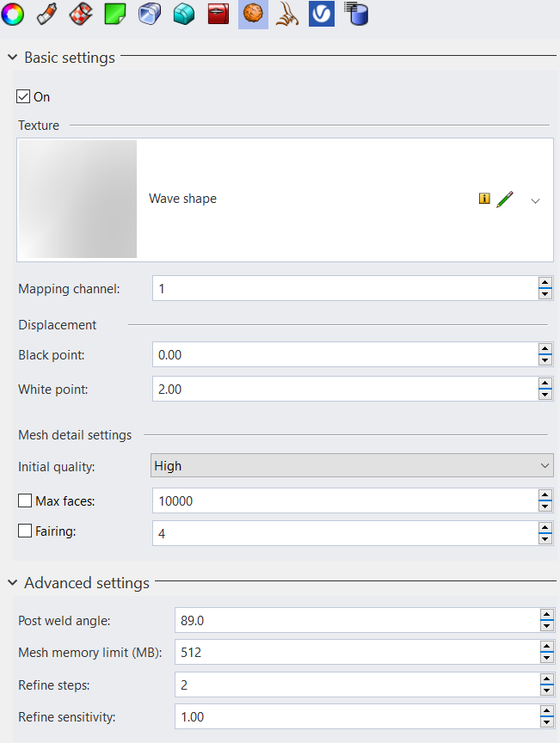Open the Curve Piping tab icon
560x743 pixels.
point(287,14)
